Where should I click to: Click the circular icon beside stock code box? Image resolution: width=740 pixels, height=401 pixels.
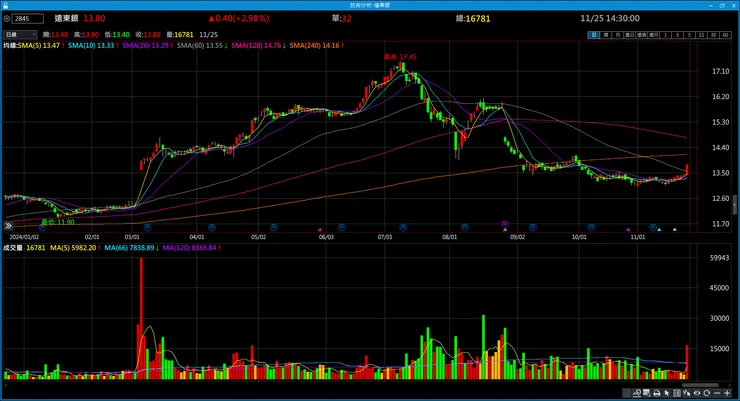tap(7, 18)
